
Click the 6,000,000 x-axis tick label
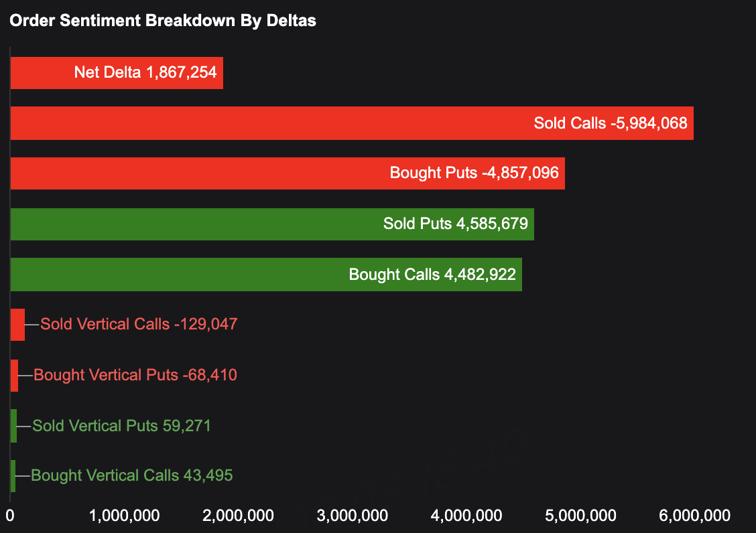pyautogui.click(x=694, y=516)
